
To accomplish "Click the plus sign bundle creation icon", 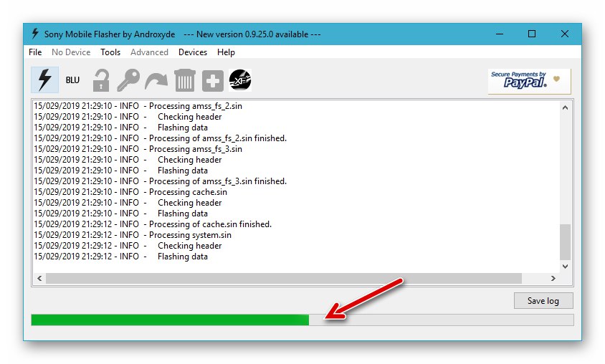I will tap(213, 81).
